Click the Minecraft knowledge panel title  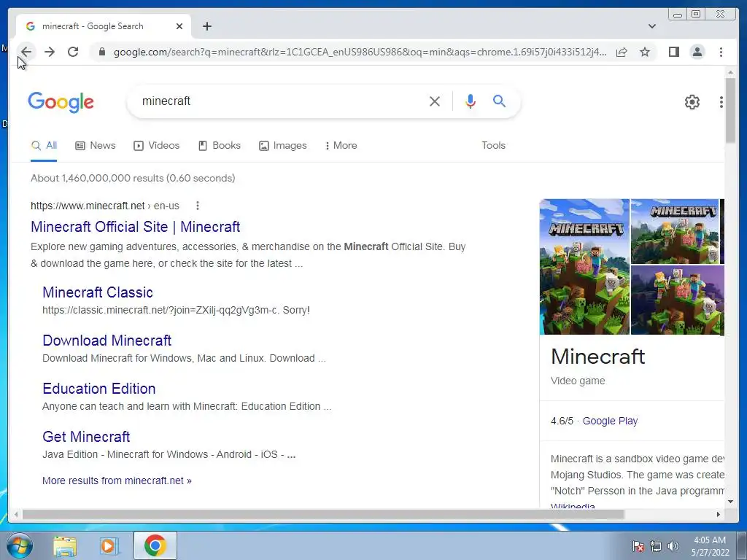598,357
